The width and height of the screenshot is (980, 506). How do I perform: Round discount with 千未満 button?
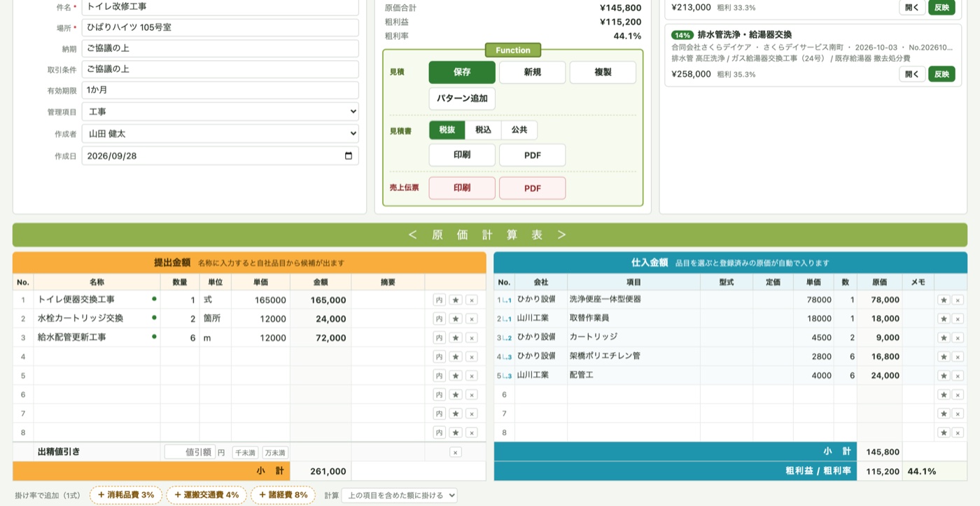[245, 453]
